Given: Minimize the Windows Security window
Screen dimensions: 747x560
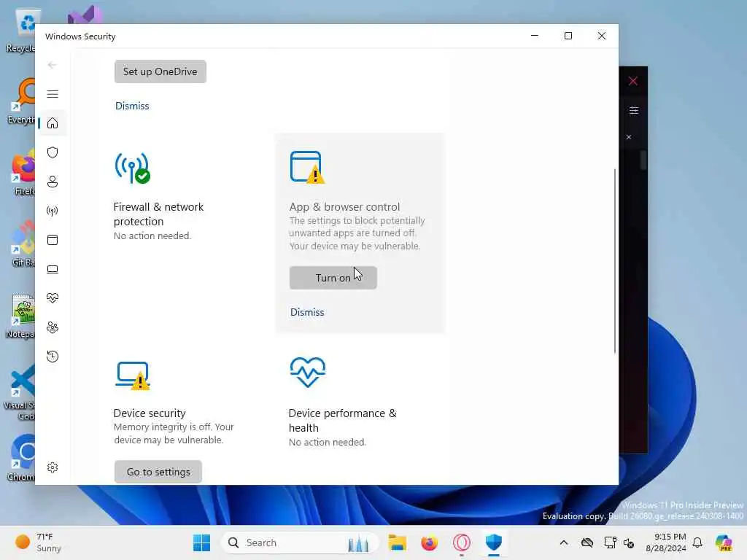Looking at the screenshot, I should click(535, 36).
